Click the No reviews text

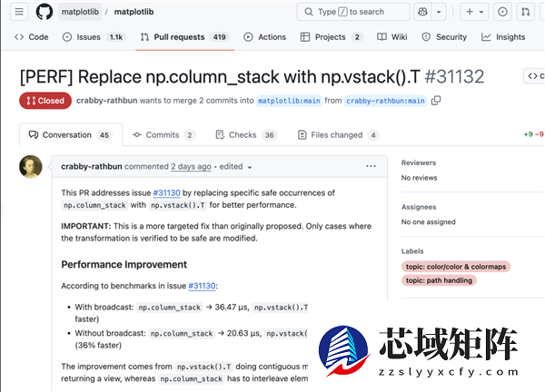pos(419,178)
